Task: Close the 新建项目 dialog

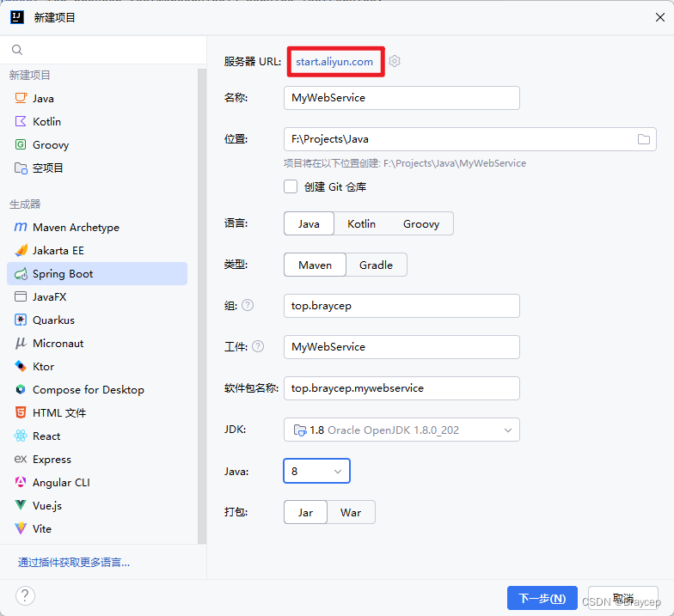Action: pyautogui.click(x=660, y=17)
